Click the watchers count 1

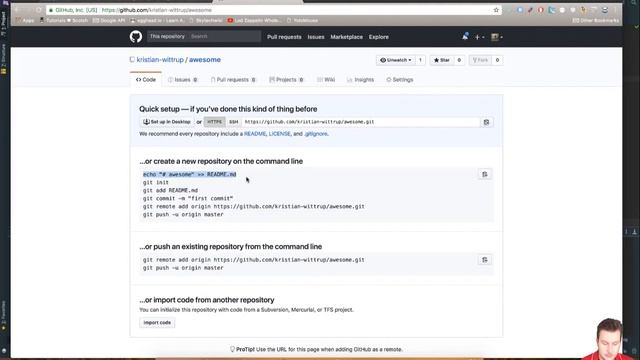(x=420, y=60)
